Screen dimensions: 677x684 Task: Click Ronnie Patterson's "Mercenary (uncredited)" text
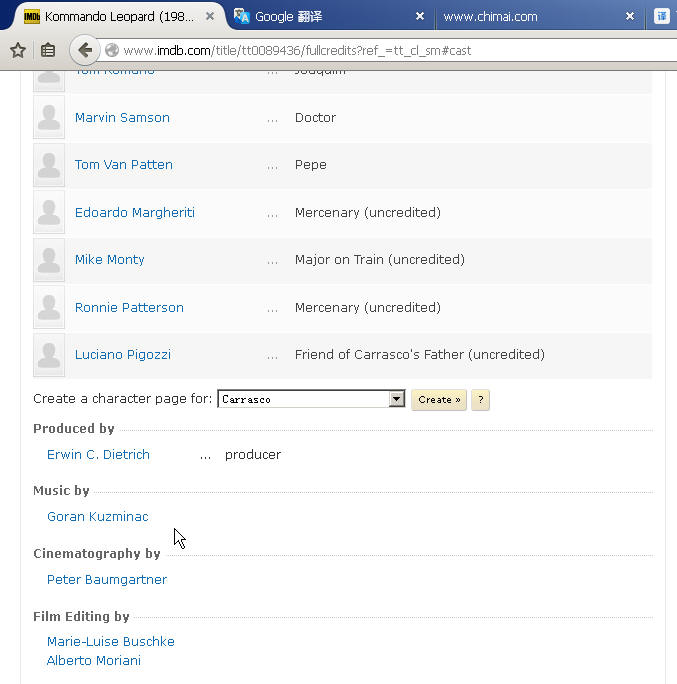[368, 308]
